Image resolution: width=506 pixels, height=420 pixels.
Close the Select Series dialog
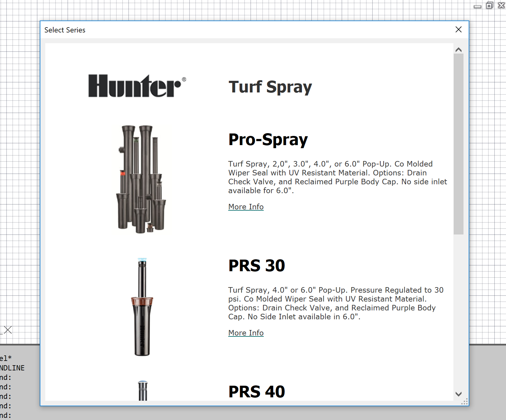point(458,29)
